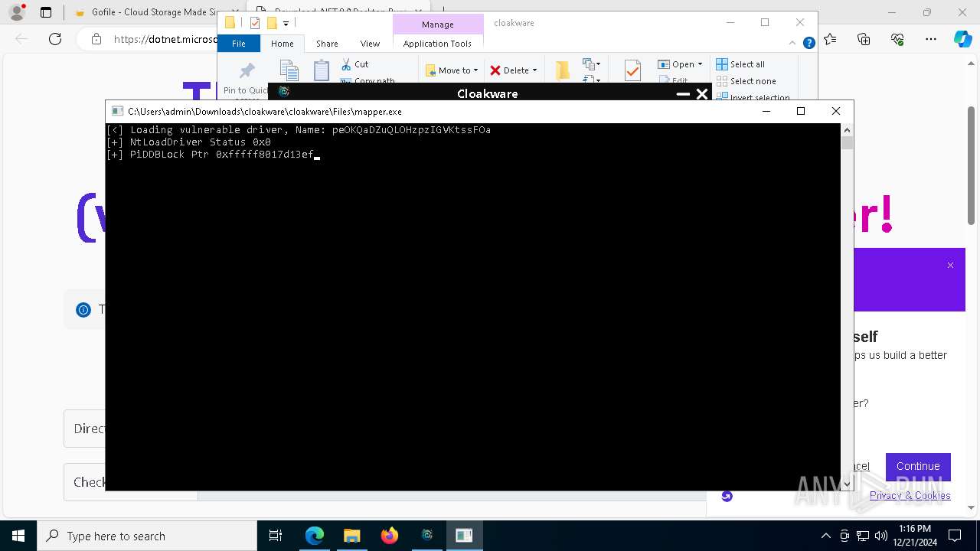This screenshot has height=551, width=980.
Task: Open mapper console taskbar icon
Action: point(464,536)
